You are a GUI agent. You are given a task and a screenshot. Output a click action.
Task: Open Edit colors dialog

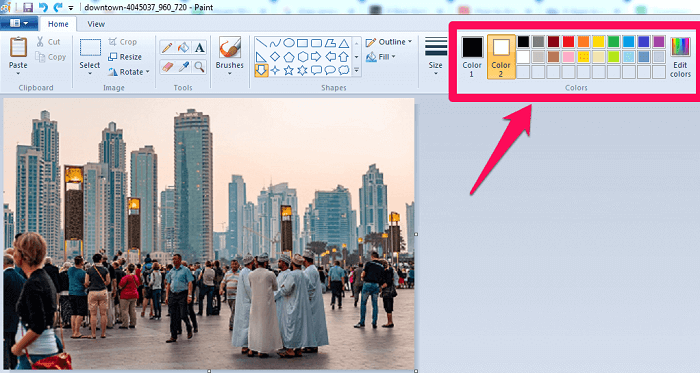tap(680, 57)
